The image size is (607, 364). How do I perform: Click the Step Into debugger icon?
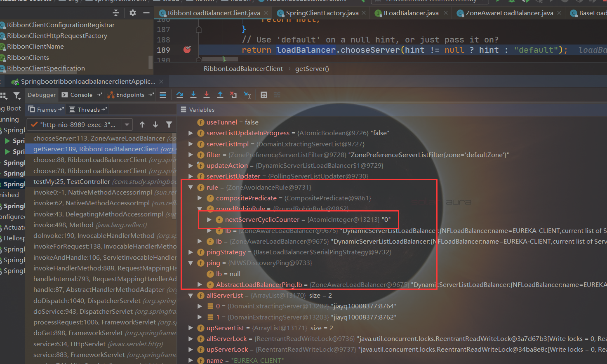pos(193,95)
